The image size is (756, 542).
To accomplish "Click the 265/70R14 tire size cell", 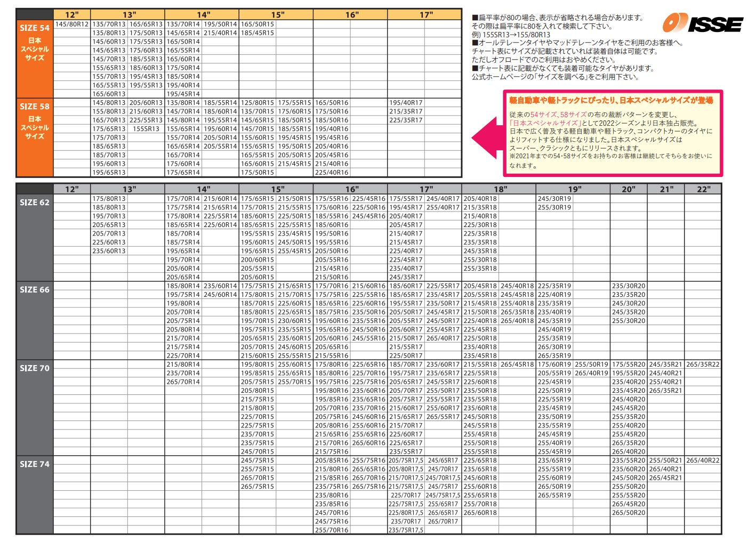I will click(x=183, y=382).
